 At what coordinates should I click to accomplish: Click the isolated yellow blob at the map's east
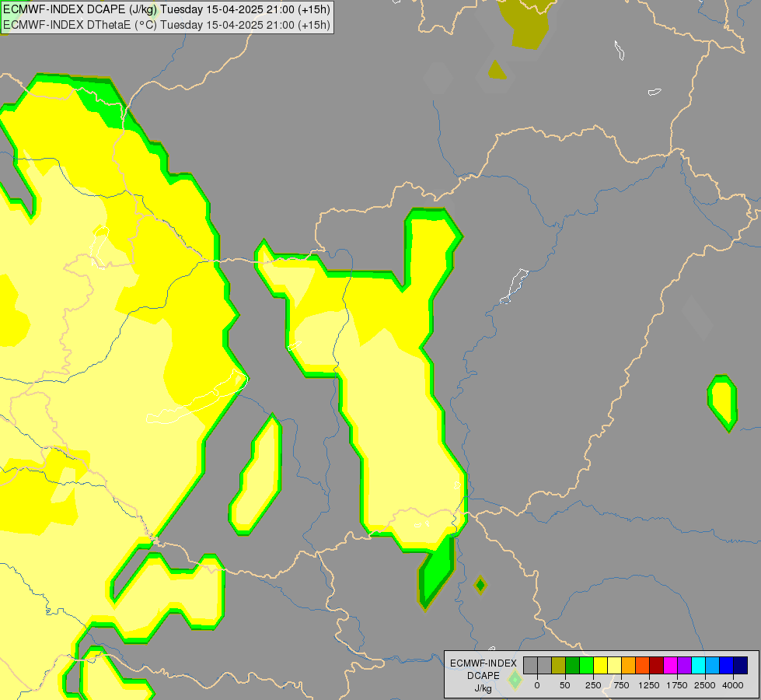[723, 403]
